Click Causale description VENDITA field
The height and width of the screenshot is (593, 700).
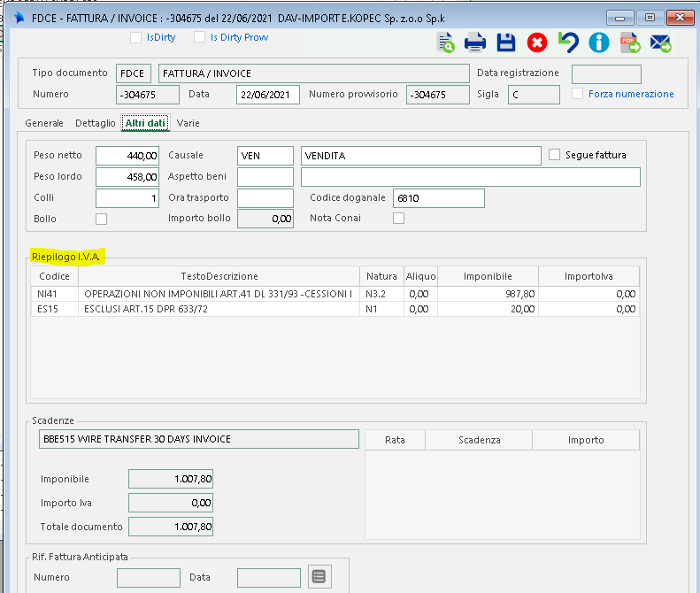[x=421, y=156]
